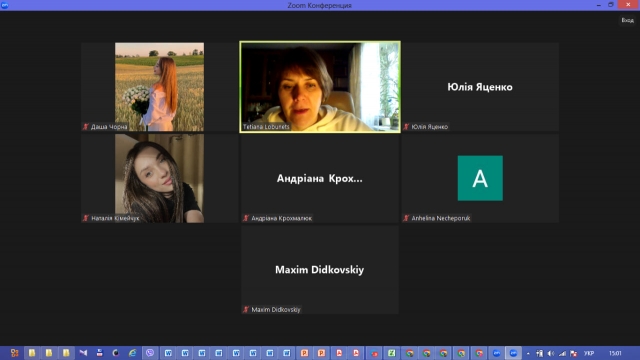Click the Anhelina Necheporuk name label
Image resolution: width=640 pixels, height=360 pixels.
(x=441, y=218)
